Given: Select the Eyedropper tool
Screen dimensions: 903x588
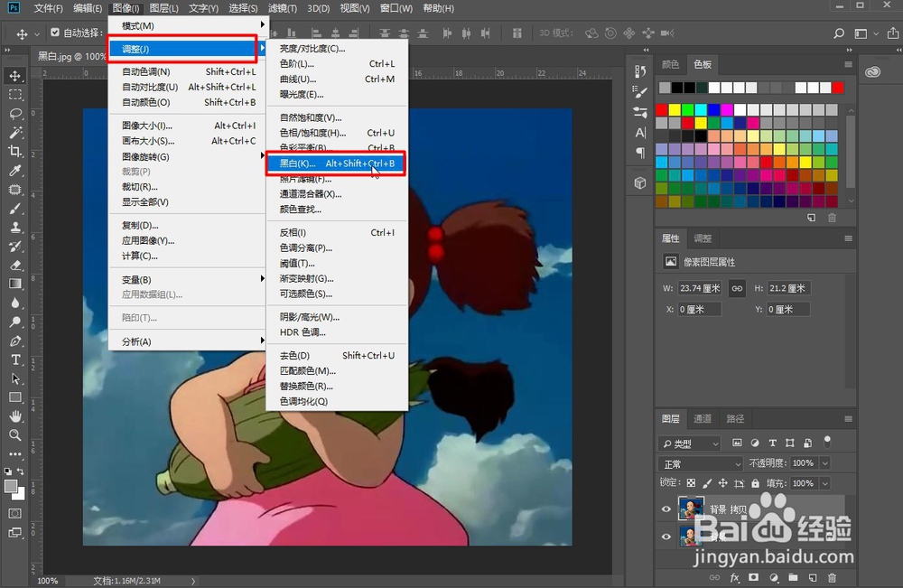Looking at the screenshot, I should point(15,171).
